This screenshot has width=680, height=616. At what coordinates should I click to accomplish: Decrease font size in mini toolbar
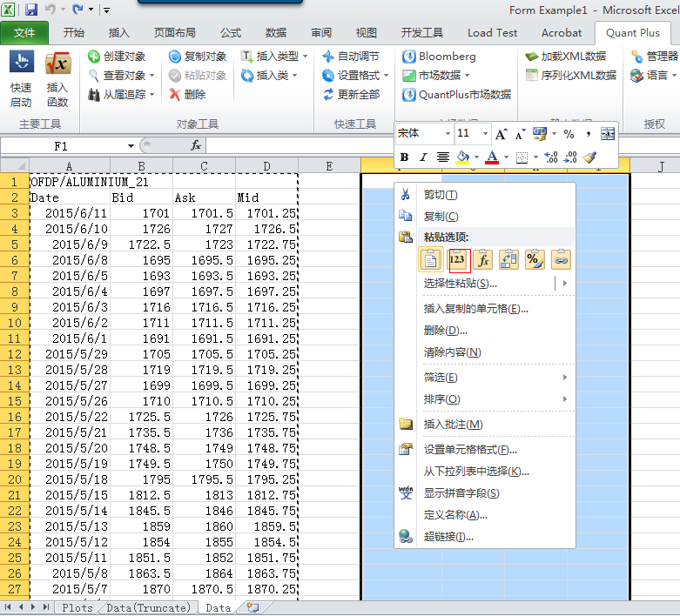click(521, 134)
